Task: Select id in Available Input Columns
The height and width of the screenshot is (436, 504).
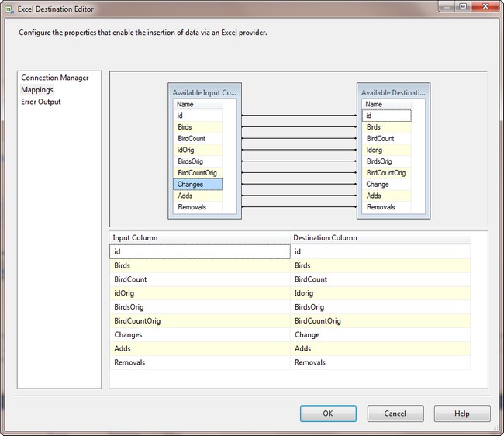Action: (198, 116)
